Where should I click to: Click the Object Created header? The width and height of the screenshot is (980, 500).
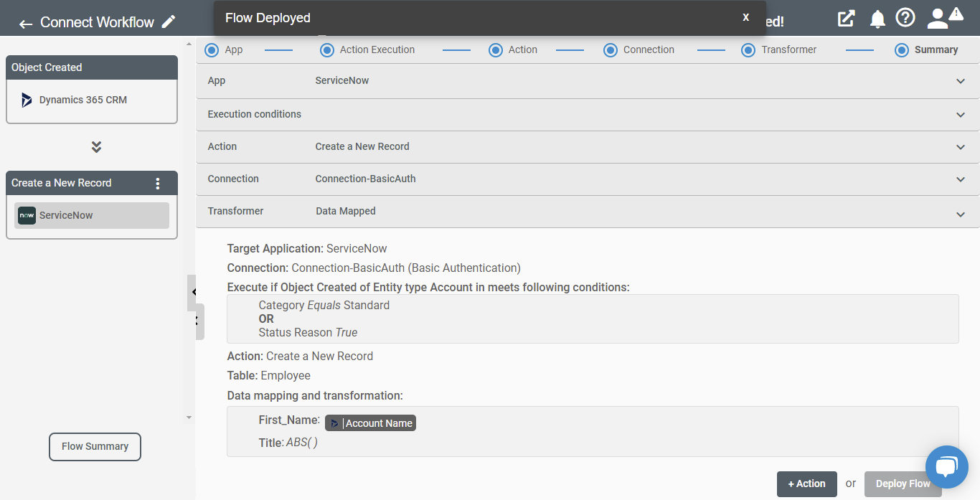92,67
